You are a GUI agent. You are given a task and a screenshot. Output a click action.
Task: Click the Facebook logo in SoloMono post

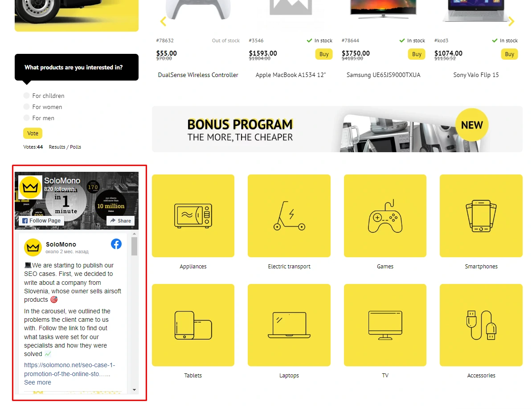116,244
